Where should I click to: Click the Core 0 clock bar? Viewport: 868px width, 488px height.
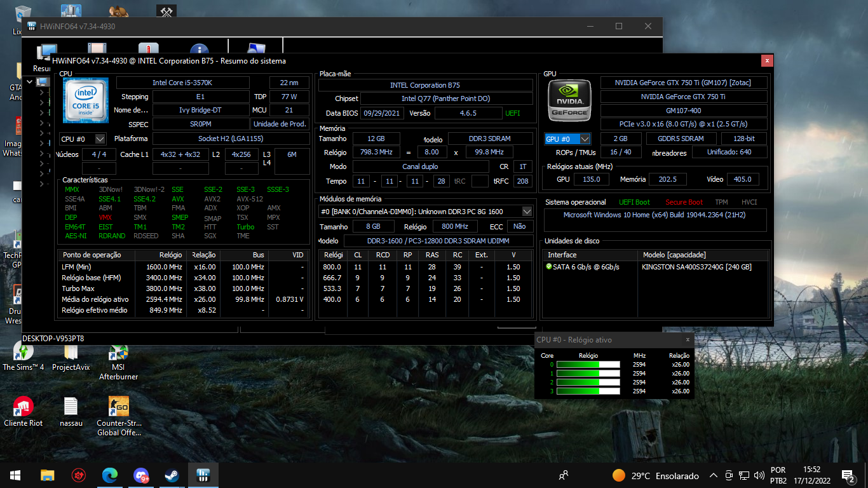[588, 364]
